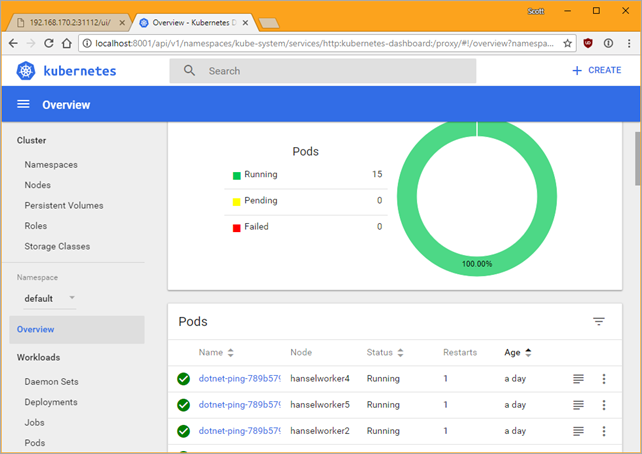The width and height of the screenshot is (642, 454).
Task: Open Roles in the sidebar
Action: (x=36, y=226)
